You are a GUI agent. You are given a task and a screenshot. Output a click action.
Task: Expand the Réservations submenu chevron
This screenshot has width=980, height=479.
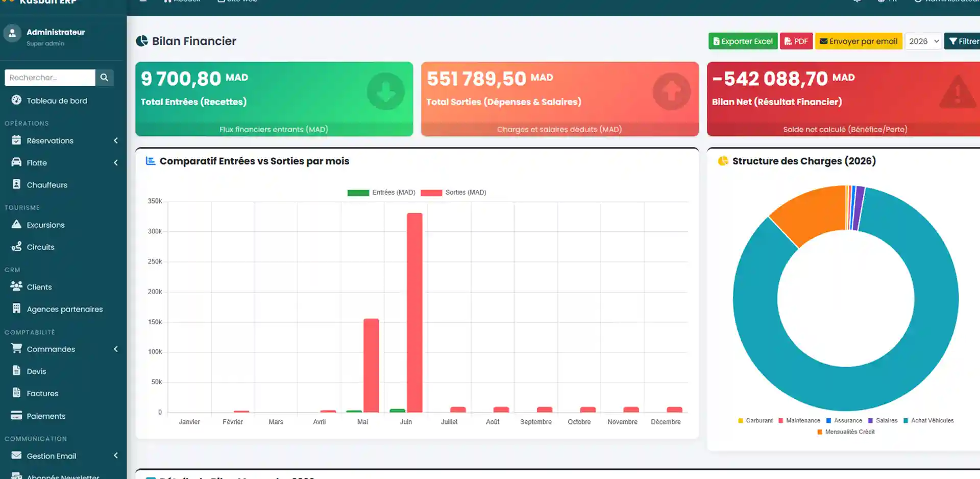click(x=116, y=140)
